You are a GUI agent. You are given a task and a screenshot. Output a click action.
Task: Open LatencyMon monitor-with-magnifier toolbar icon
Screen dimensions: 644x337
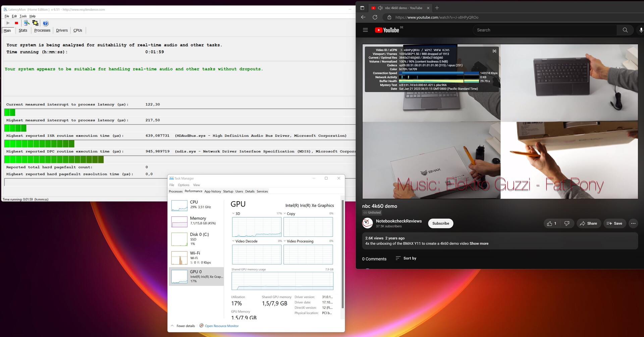pos(26,23)
